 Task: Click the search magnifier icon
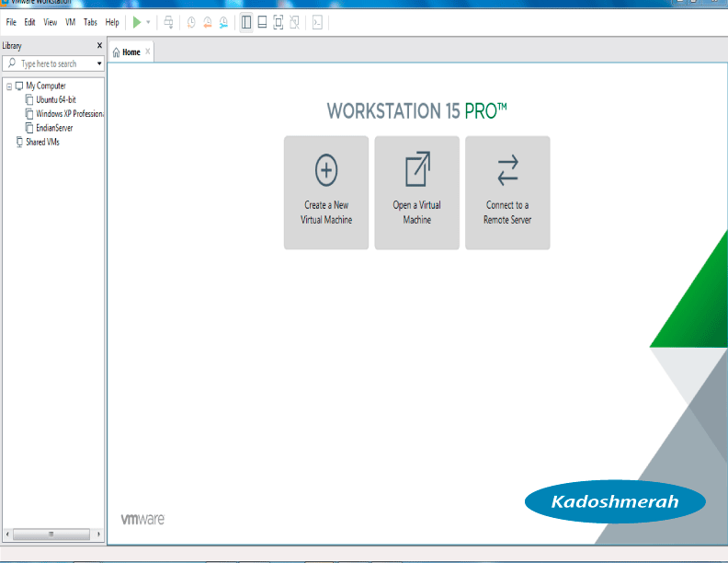pyautogui.click(x=12, y=63)
